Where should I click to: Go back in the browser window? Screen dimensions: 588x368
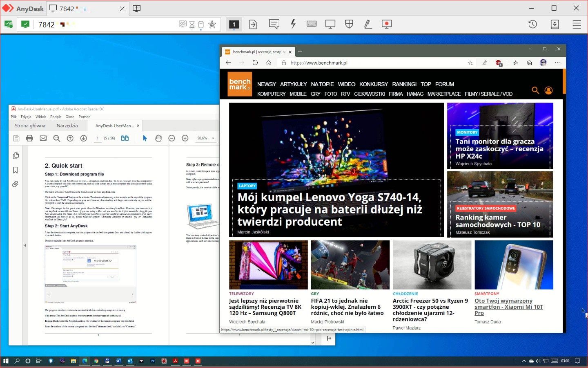tap(228, 63)
